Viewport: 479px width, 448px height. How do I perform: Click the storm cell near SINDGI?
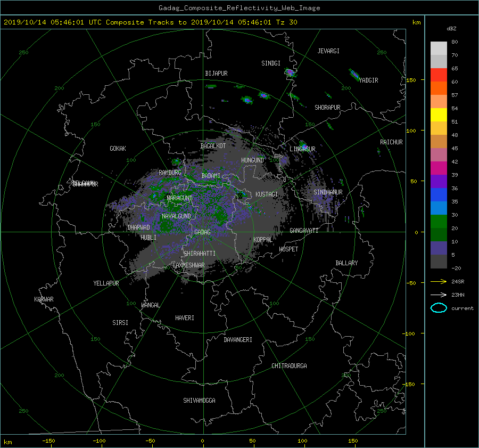(290, 73)
